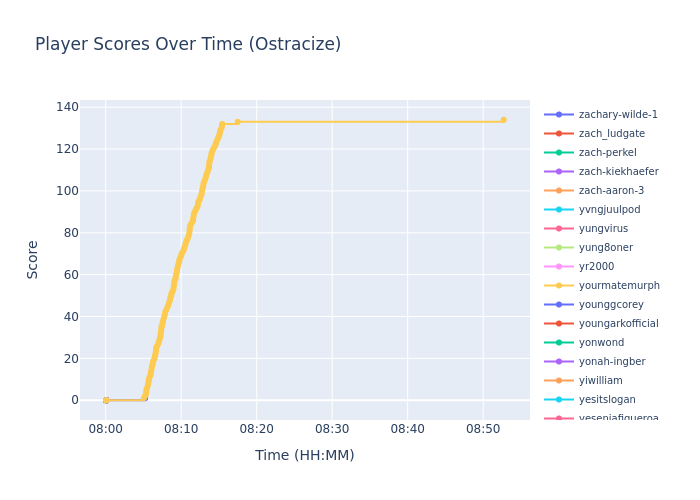Click the yr2000 legend marker icon
This screenshot has height=500, width=700.
(x=559, y=267)
